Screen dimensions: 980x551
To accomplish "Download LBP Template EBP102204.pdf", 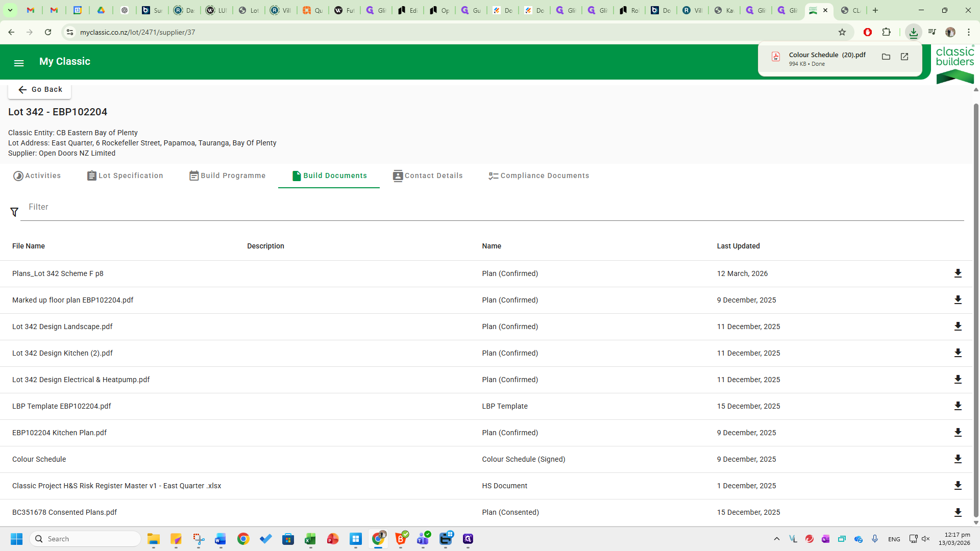I will pyautogui.click(x=958, y=406).
